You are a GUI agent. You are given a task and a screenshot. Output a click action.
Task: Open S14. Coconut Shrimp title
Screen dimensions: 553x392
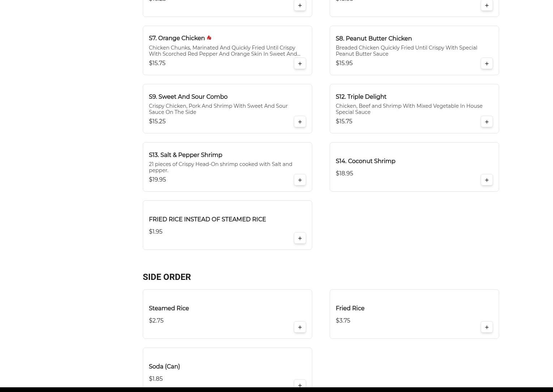pos(365,161)
